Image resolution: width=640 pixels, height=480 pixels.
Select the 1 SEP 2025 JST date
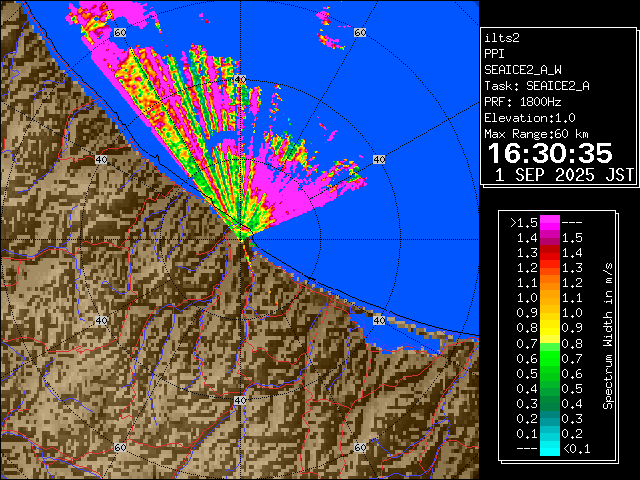(x=564, y=175)
